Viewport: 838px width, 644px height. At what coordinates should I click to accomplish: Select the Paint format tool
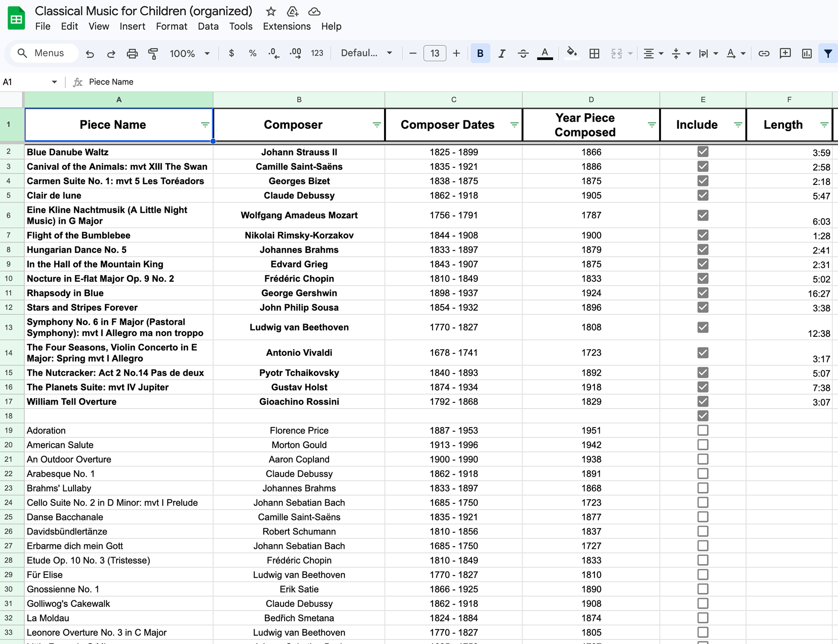153,53
